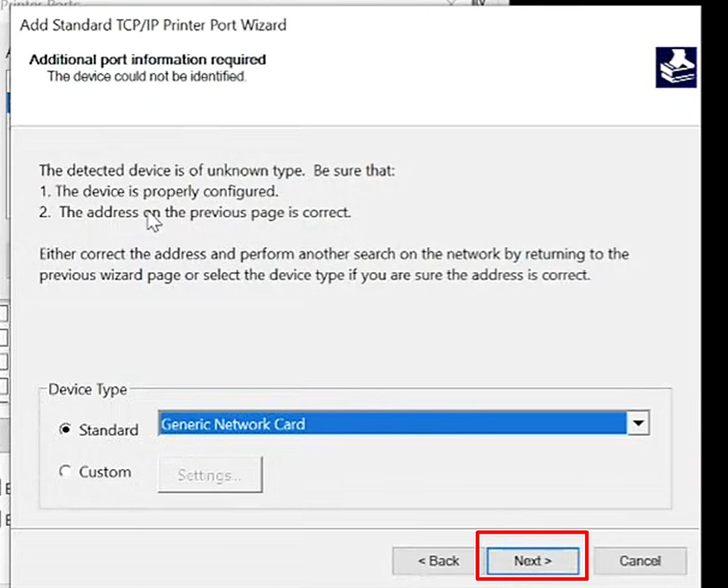This screenshot has width=728, height=588.
Task: Open the Generic Network Card dropdown arrow
Action: (639, 423)
